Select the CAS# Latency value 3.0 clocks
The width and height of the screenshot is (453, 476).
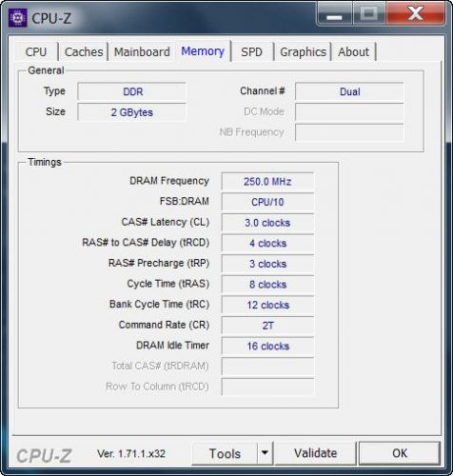(267, 223)
